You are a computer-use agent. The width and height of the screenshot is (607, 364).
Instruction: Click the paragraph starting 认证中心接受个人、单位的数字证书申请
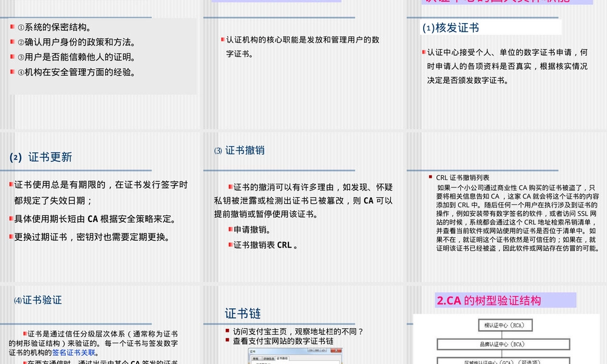pos(507,66)
